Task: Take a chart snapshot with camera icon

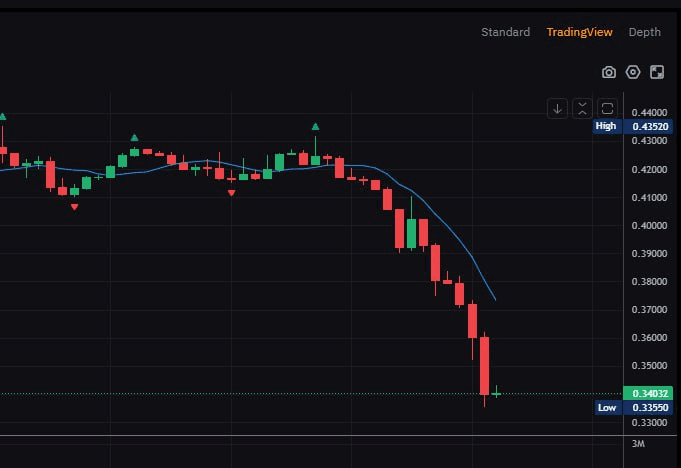Action: (608, 72)
